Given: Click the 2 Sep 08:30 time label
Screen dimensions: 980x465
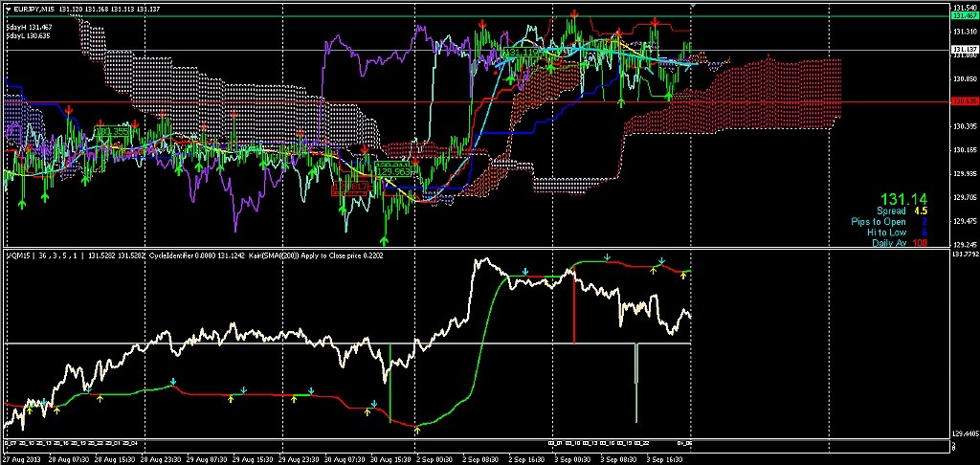Looking at the screenshot, I should (479, 459).
